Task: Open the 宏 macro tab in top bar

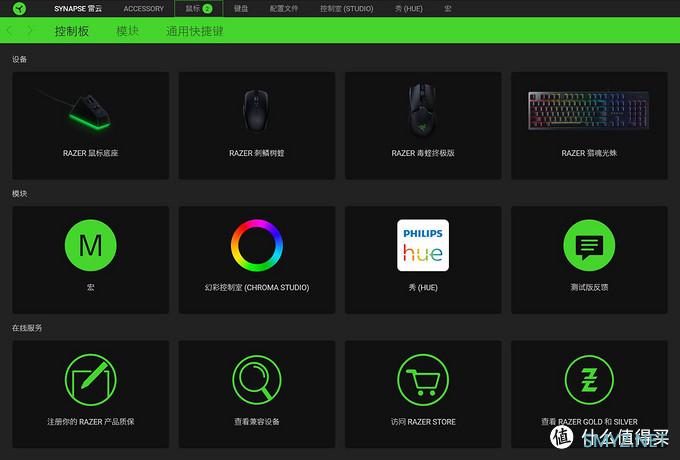Action: coord(448,9)
